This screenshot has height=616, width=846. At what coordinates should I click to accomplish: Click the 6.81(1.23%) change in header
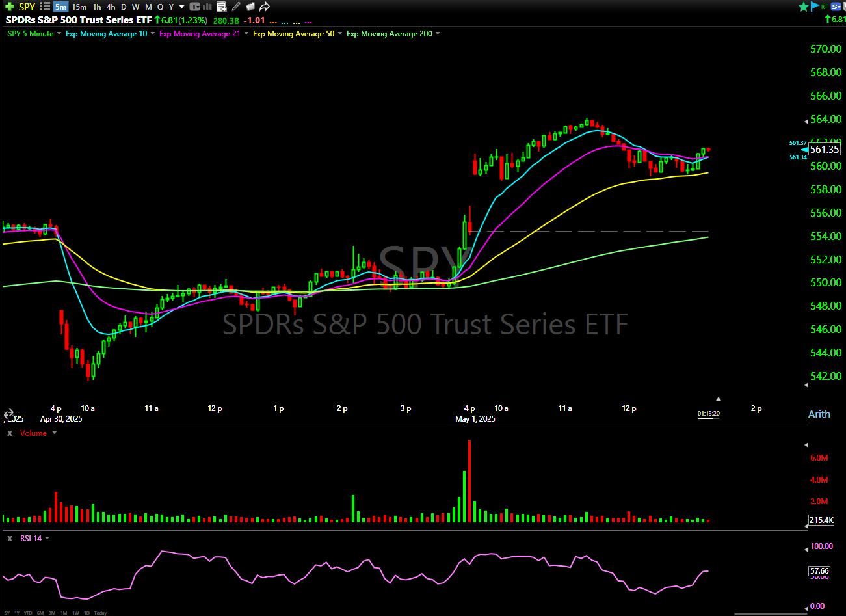click(181, 20)
